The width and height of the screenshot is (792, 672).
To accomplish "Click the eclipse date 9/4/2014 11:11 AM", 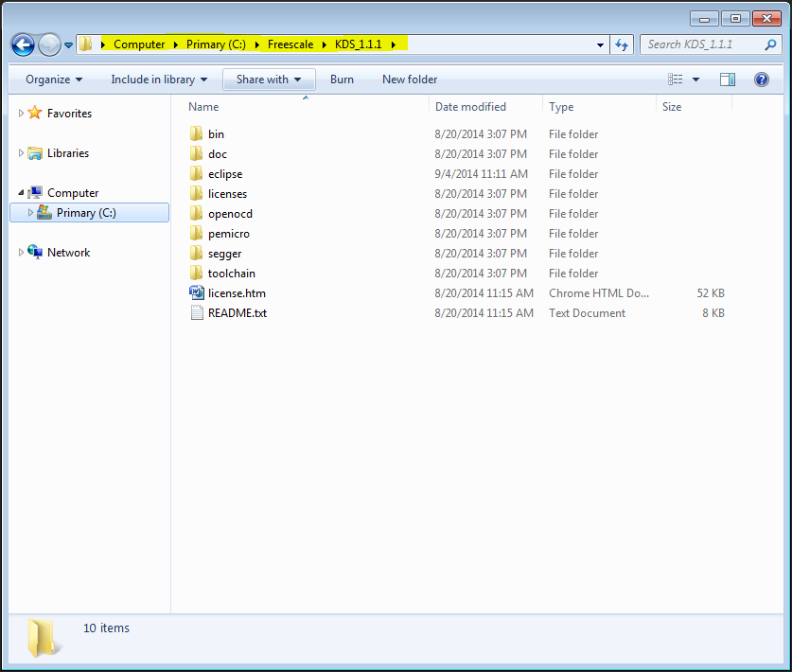I will tap(481, 174).
